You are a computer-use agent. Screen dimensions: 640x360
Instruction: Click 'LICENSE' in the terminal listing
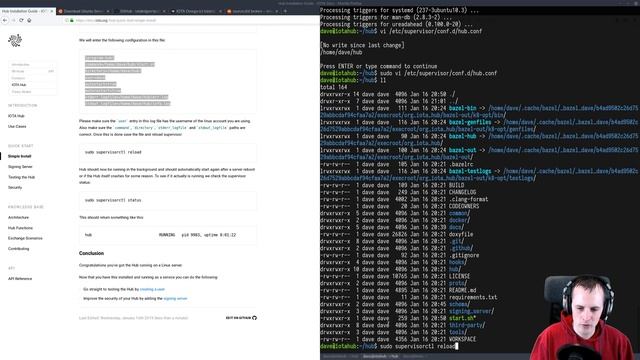459,277
